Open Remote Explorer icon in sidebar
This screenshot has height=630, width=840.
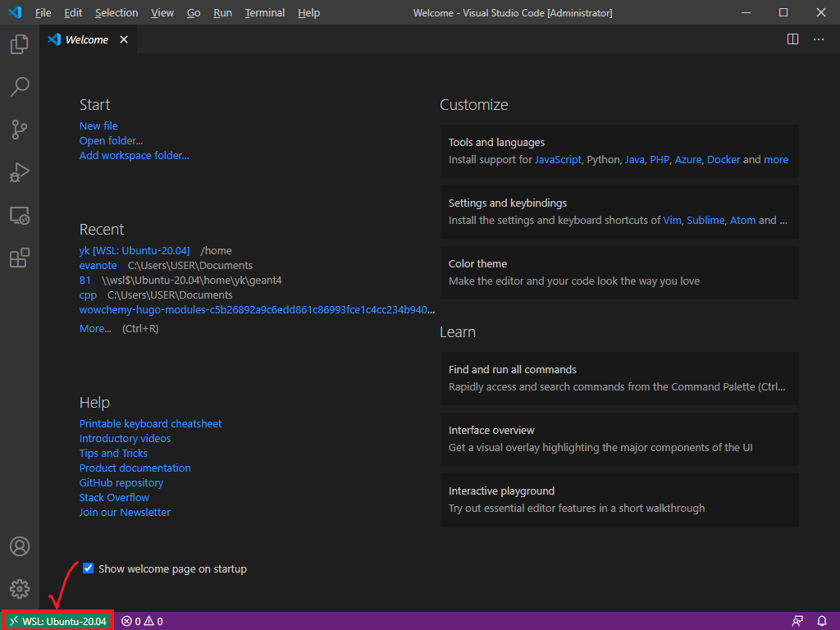tap(20, 216)
